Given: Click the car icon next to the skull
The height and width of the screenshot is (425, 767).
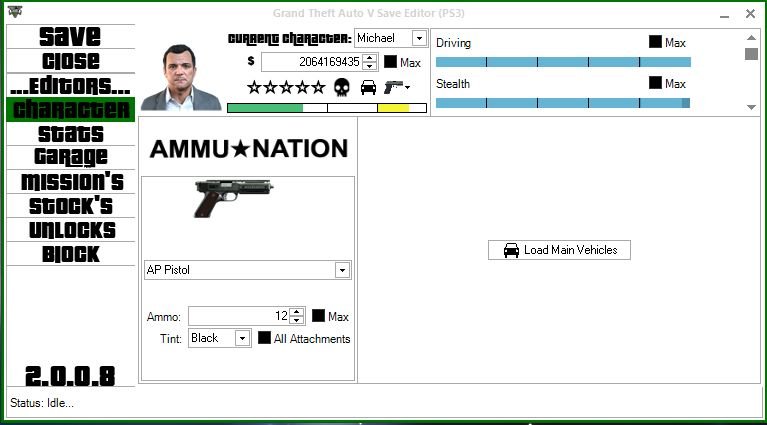Looking at the screenshot, I should 368,88.
